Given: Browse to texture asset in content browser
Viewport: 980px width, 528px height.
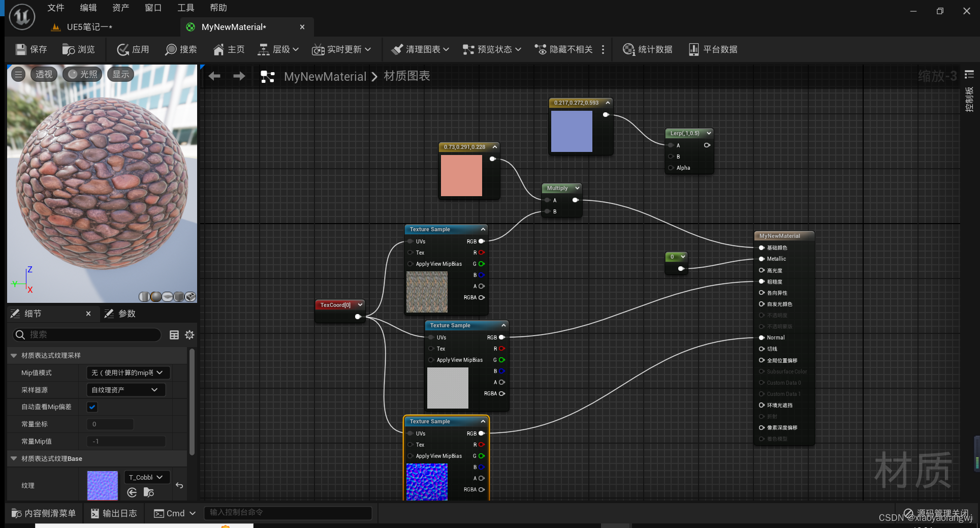Looking at the screenshot, I should click(x=149, y=492).
